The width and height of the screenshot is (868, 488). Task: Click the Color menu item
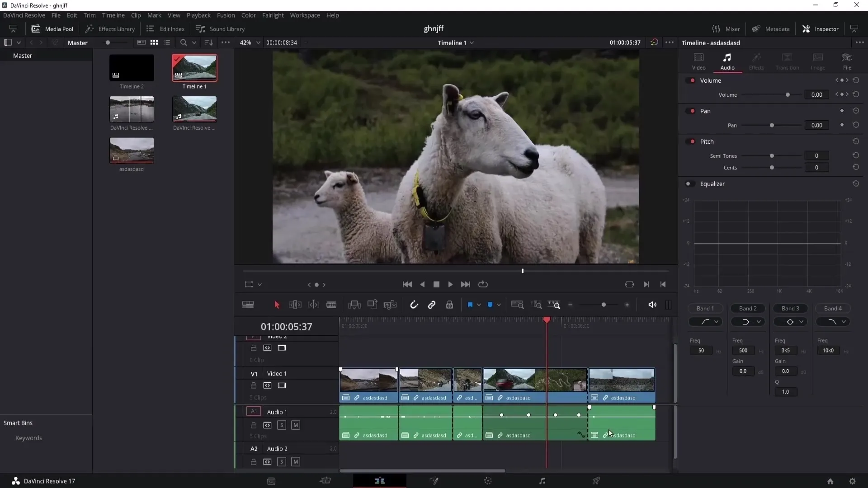(249, 15)
